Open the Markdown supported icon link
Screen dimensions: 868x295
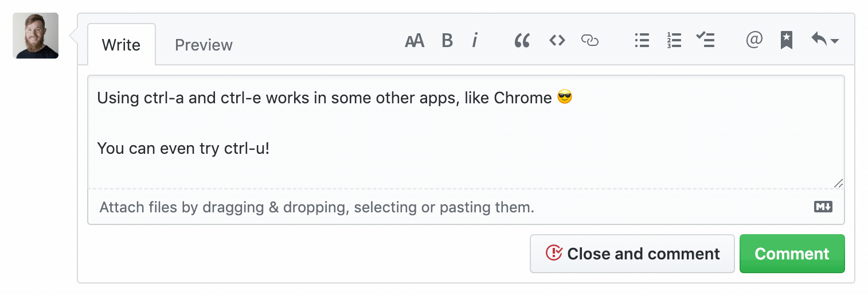pos(823,207)
